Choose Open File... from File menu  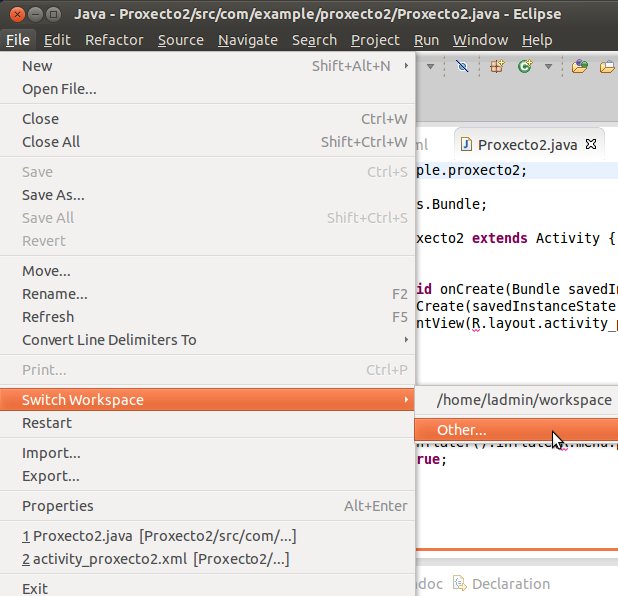[x=207, y=89]
